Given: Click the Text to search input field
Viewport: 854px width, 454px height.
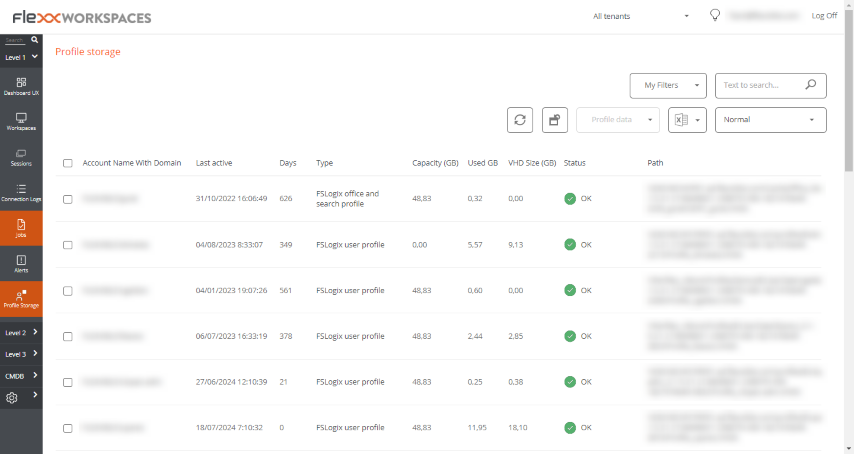Looking at the screenshot, I should click(760, 85).
